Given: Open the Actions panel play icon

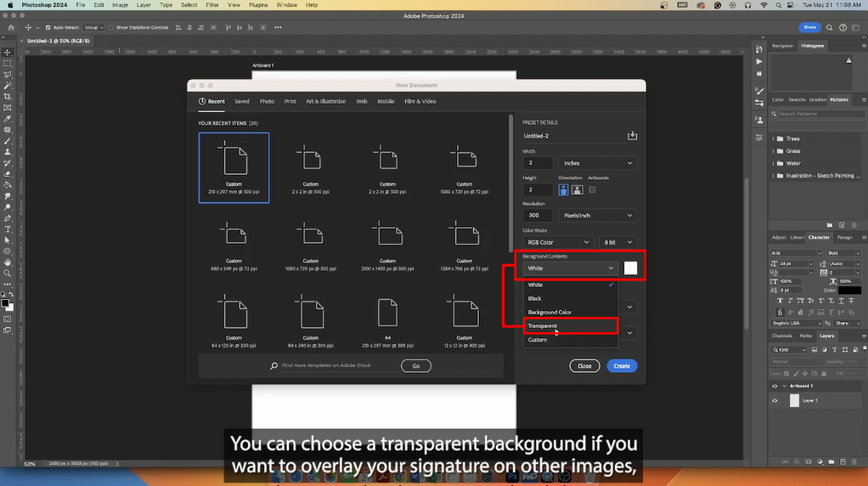Looking at the screenshot, I should 759,61.
